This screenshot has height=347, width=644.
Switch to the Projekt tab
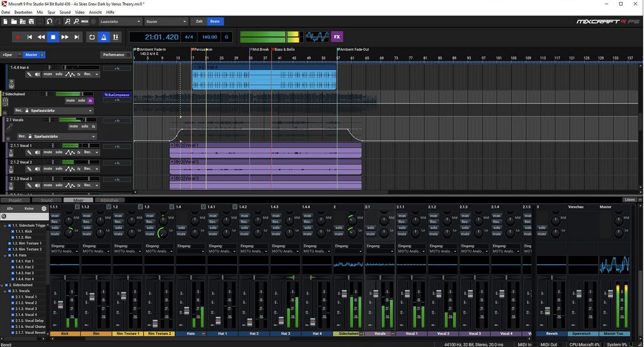tap(15, 200)
